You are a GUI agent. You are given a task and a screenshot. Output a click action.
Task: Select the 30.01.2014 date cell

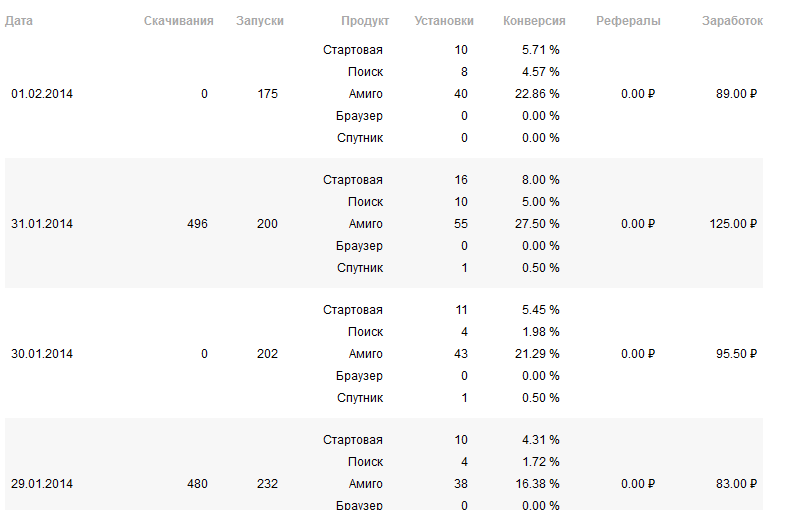click(42, 354)
